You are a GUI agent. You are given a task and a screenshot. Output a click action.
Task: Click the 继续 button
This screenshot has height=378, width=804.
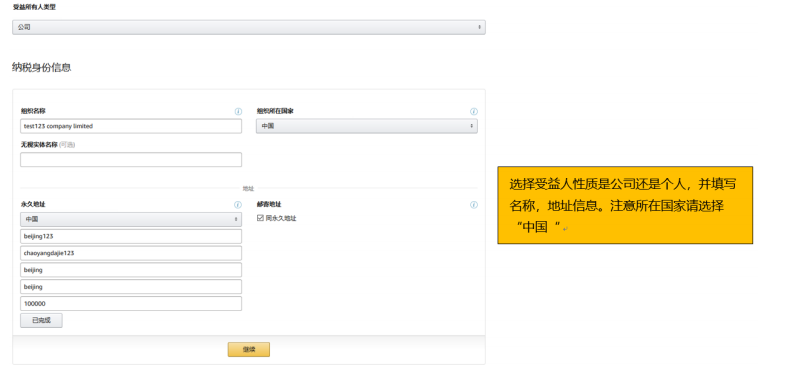(x=249, y=349)
